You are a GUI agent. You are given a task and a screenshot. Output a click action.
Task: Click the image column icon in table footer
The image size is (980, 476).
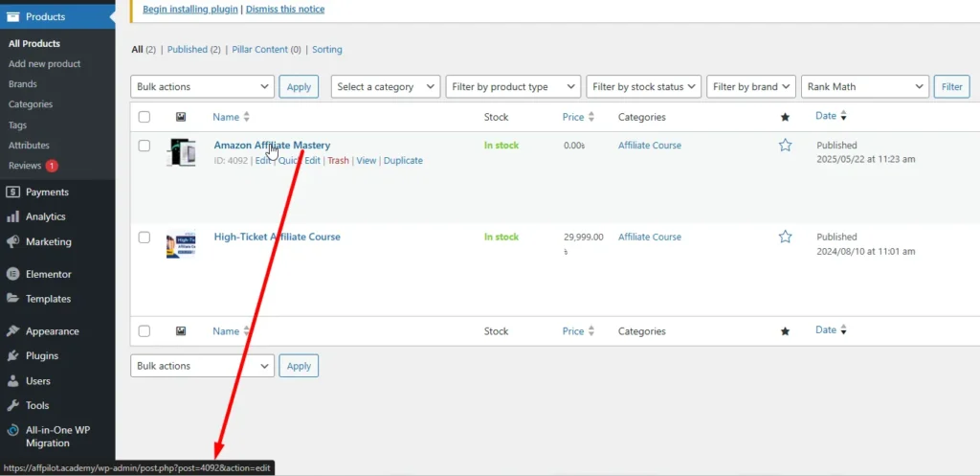pyautogui.click(x=181, y=330)
